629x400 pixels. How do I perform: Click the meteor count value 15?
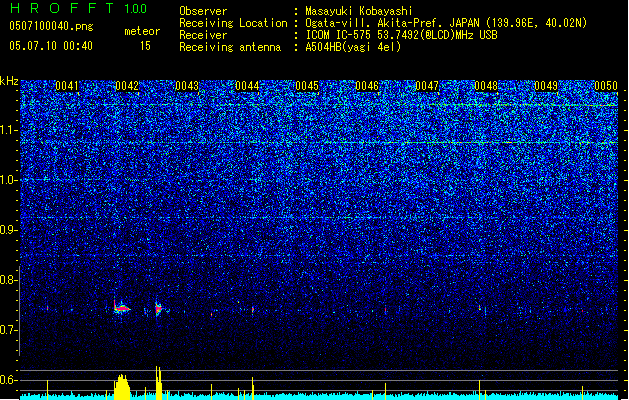click(x=145, y=46)
